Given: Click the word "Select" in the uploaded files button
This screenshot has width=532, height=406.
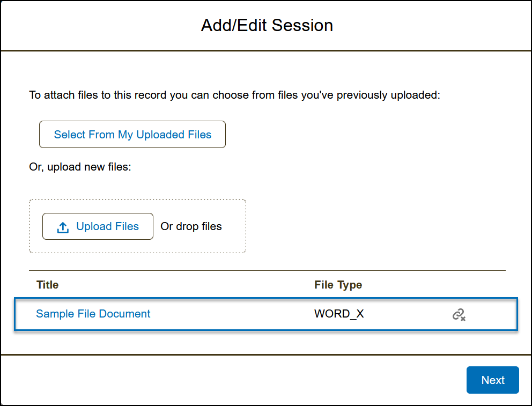Looking at the screenshot, I should (70, 135).
